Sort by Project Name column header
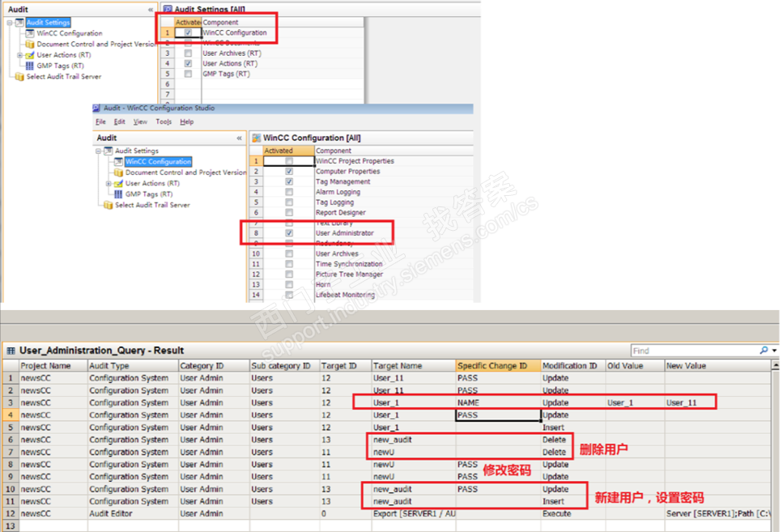 tap(53, 366)
